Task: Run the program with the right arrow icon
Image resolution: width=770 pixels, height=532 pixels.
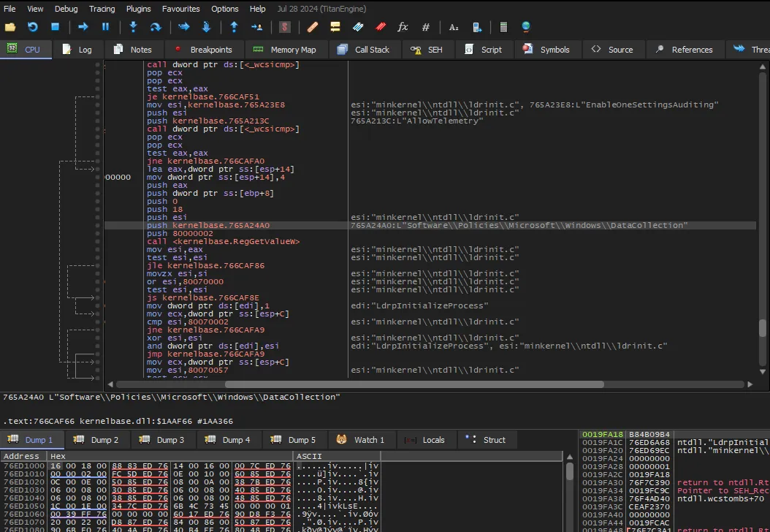Action: pos(83,27)
